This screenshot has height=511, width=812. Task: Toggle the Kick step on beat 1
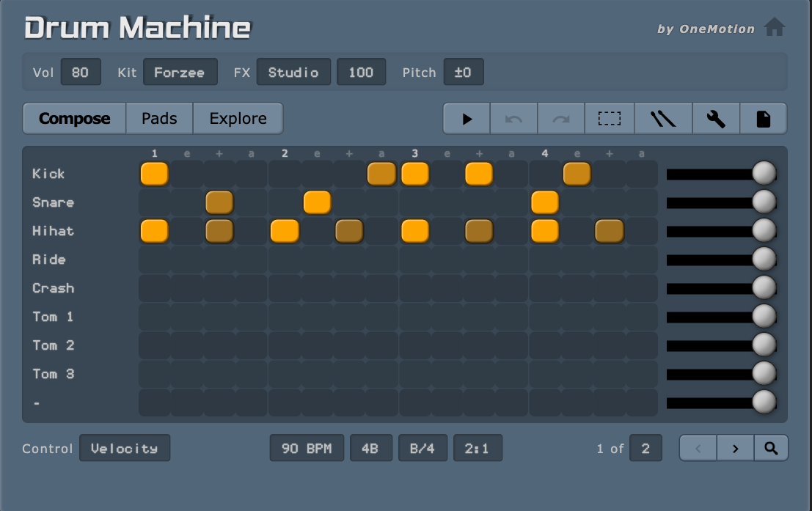click(x=154, y=174)
